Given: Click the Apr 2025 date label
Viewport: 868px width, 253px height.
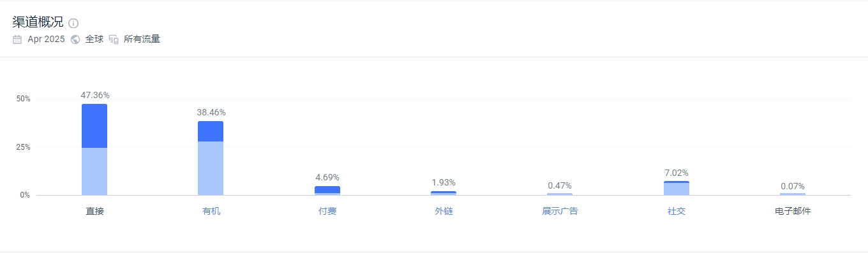Looking at the screenshot, I should tap(46, 40).
